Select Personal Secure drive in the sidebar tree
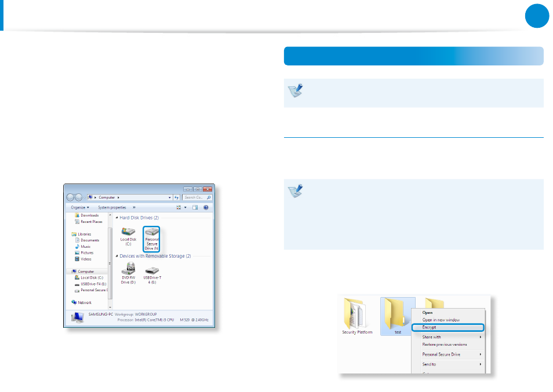This screenshot has width=553, height=392. [92, 290]
